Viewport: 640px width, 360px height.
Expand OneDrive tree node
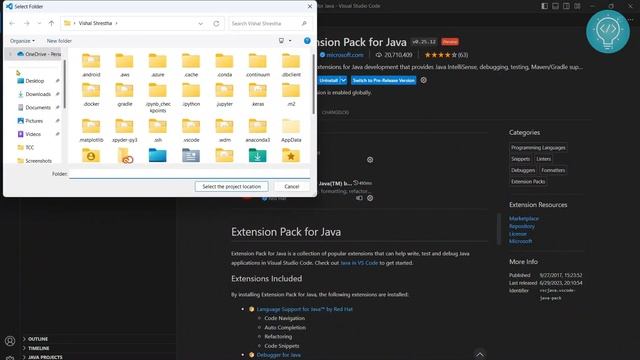10,54
